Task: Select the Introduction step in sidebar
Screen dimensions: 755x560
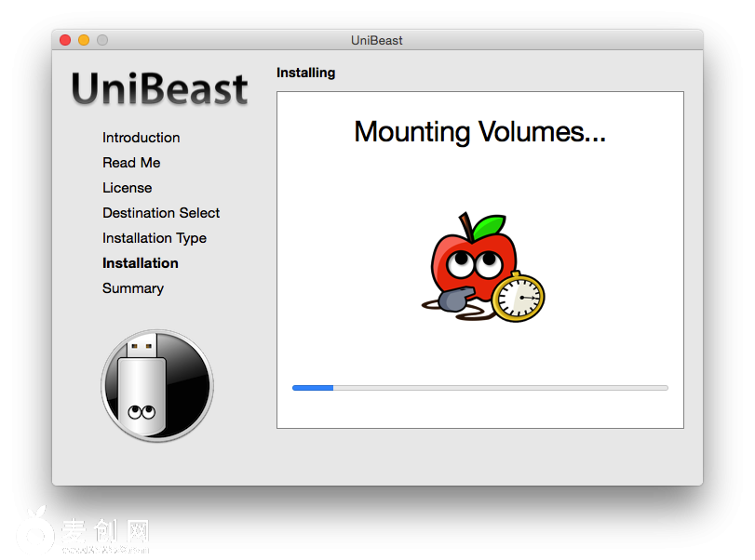Action: click(x=142, y=138)
